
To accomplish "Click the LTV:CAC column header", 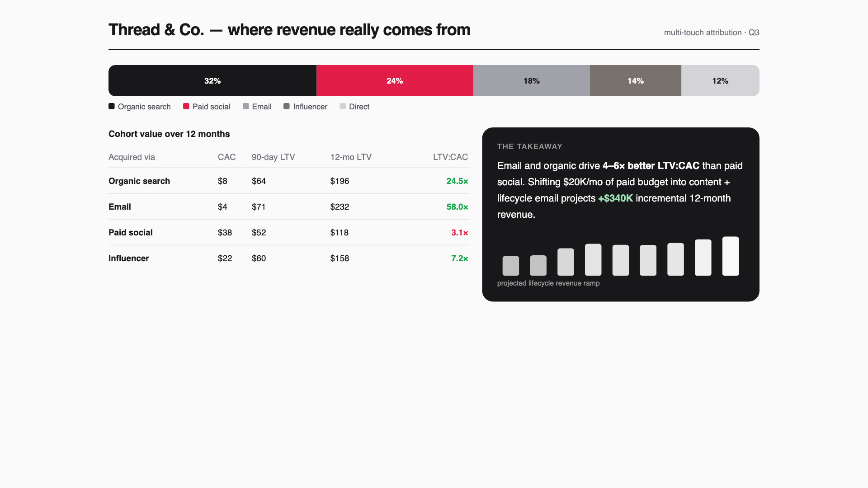I will 450,157.
